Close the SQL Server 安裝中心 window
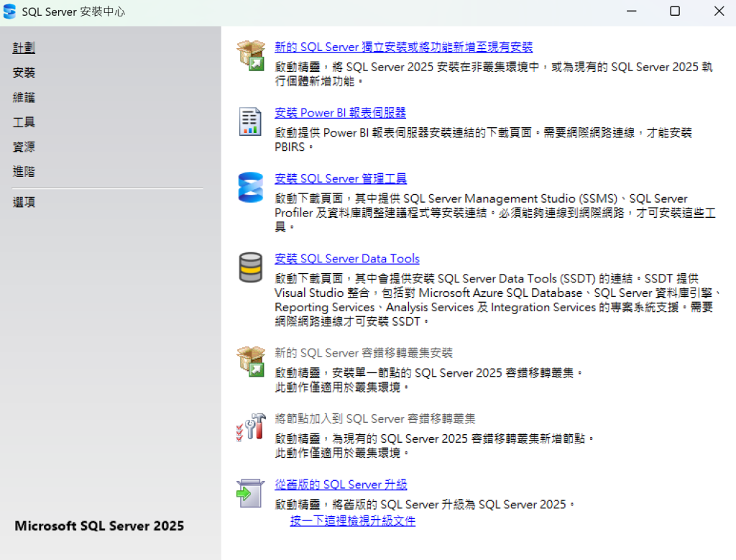The height and width of the screenshot is (560, 736). coord(719,12)
